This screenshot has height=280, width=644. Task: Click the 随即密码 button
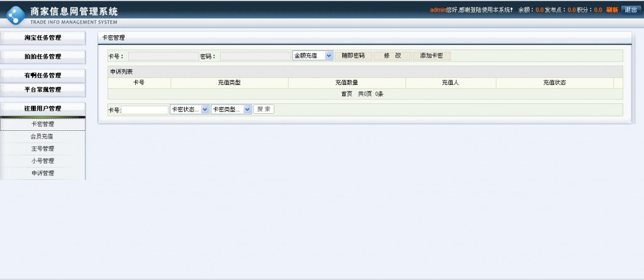point(353,56)
